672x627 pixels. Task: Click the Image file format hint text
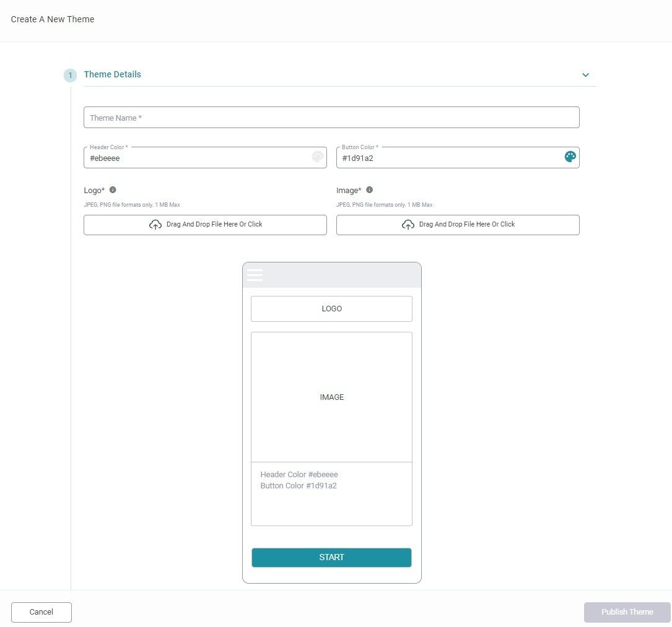(x=385, y=205)
